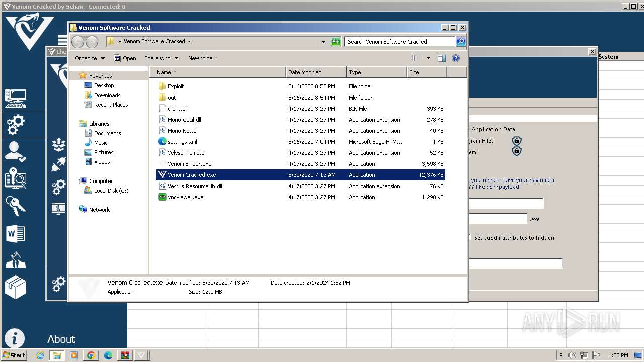Open Local Disk (C:) in navigation pane

coord(111,191)
